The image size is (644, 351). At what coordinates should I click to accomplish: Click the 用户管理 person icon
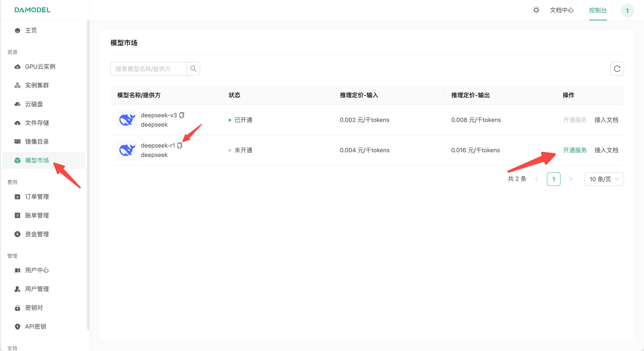pos(17,289)
